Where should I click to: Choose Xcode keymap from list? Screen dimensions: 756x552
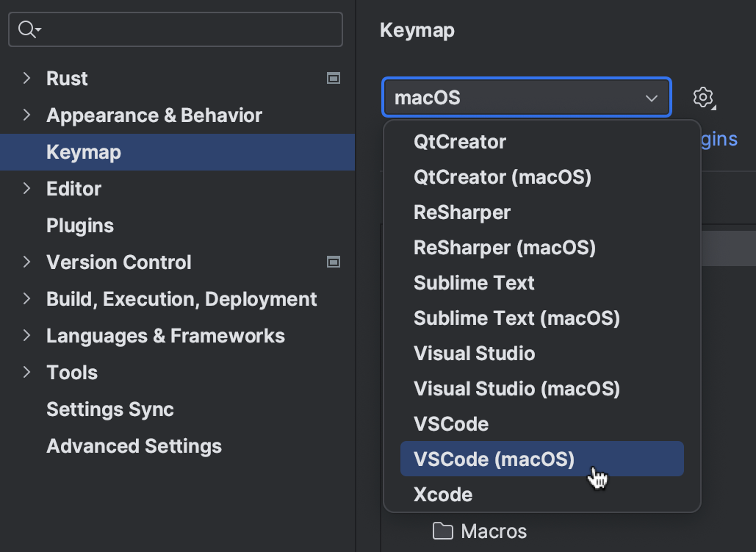pyautogui.click(x=443, y=494)
